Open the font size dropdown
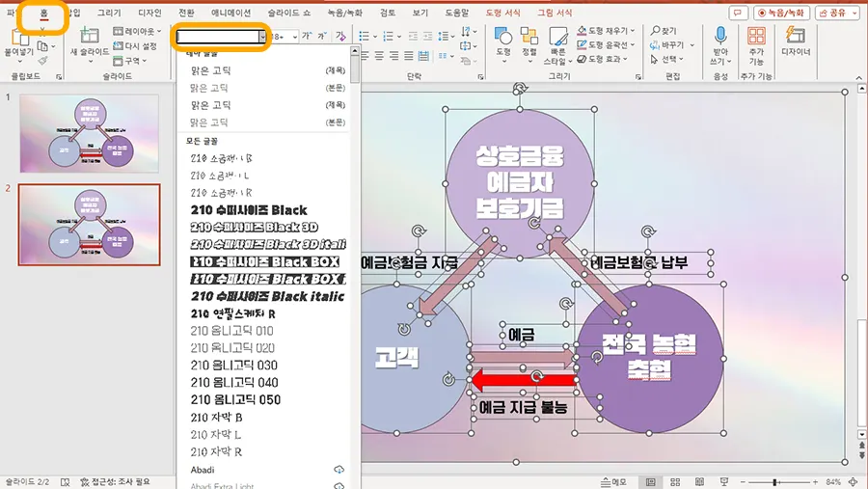 (x=294, y=37)
